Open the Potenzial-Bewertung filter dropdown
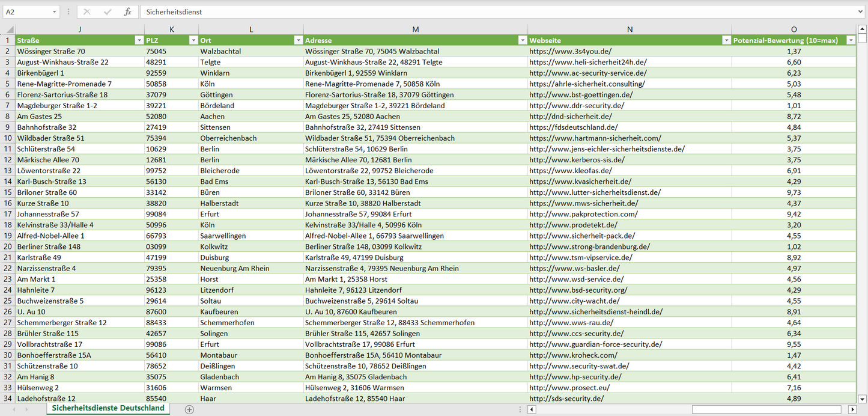868x416 pixels. (851, 40)
